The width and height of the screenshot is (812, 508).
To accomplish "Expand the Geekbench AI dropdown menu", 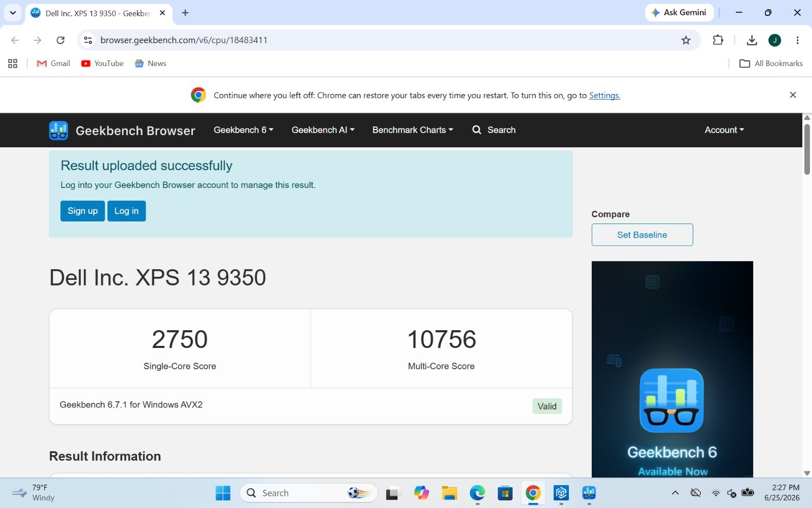I will (x=323, y=130).
